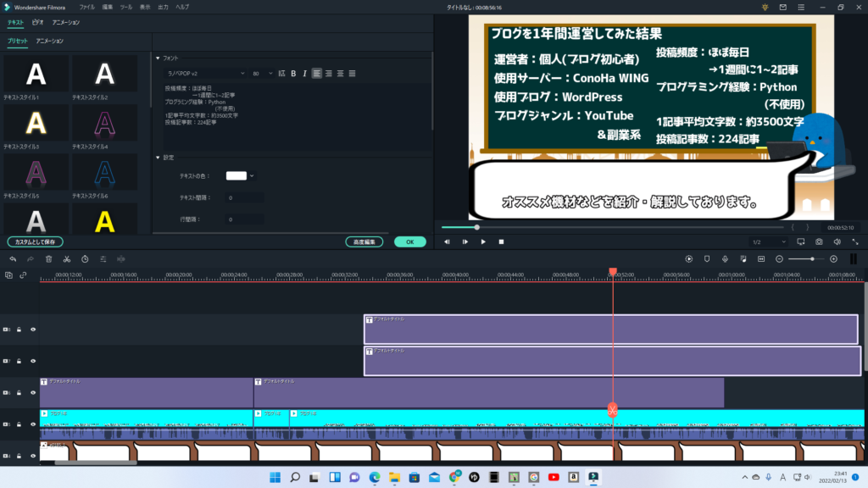Open the preview quality 1/2 dropdown

pos(769,241)
